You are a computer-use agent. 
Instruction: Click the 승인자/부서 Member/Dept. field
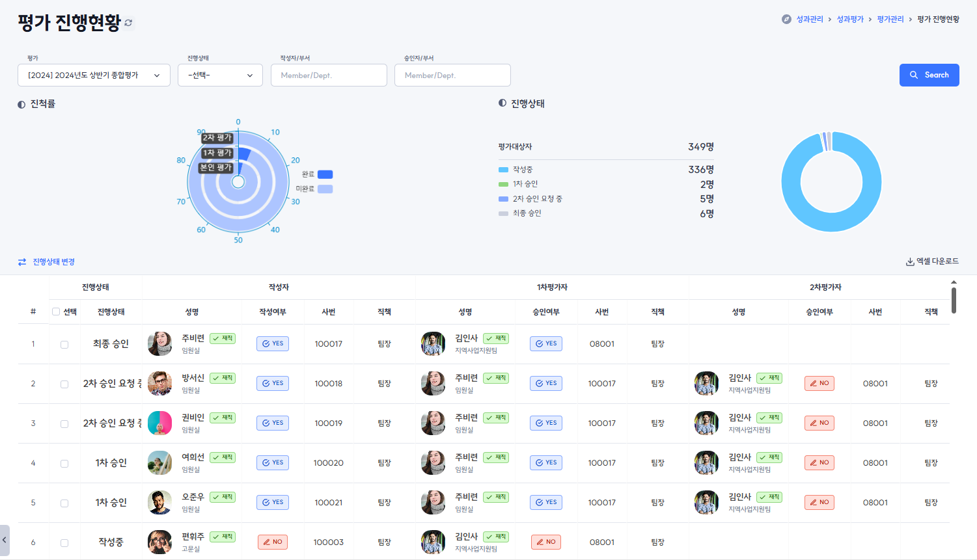(x=452, y=75)
